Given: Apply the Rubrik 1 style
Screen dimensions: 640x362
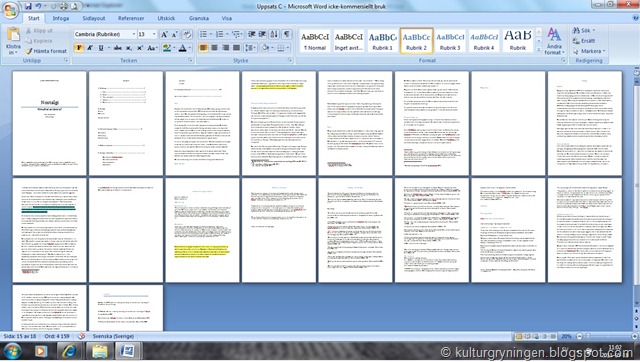Looking at the screenshot, I should pos(382,41).
